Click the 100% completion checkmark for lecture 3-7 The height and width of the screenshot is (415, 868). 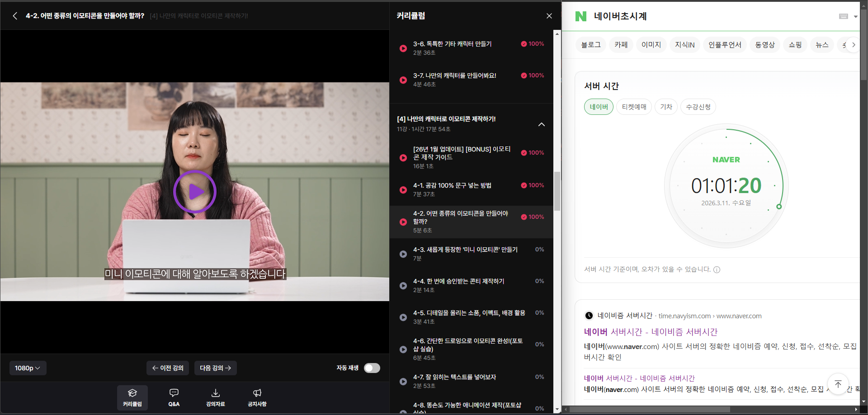524,75
